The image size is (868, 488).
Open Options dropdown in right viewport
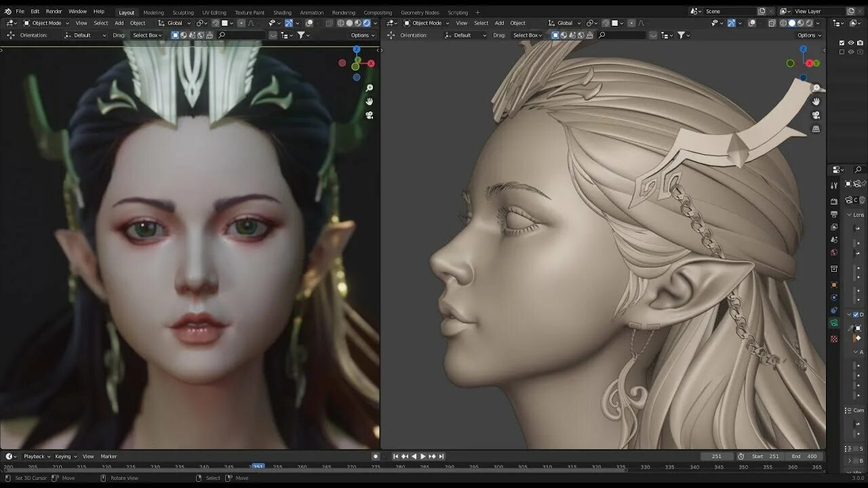(x=808, y=35)
